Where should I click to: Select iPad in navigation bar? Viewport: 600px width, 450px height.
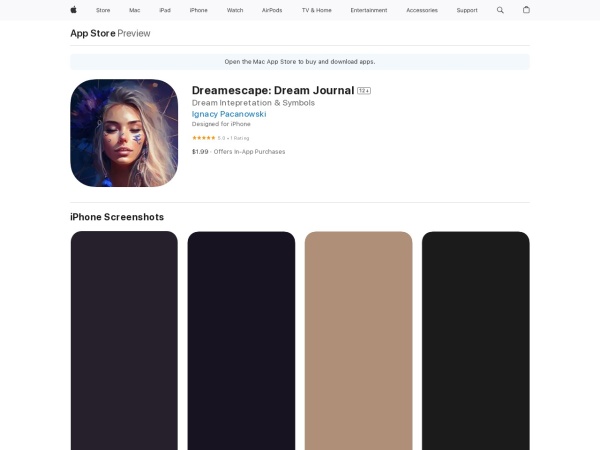click(165, 10)
